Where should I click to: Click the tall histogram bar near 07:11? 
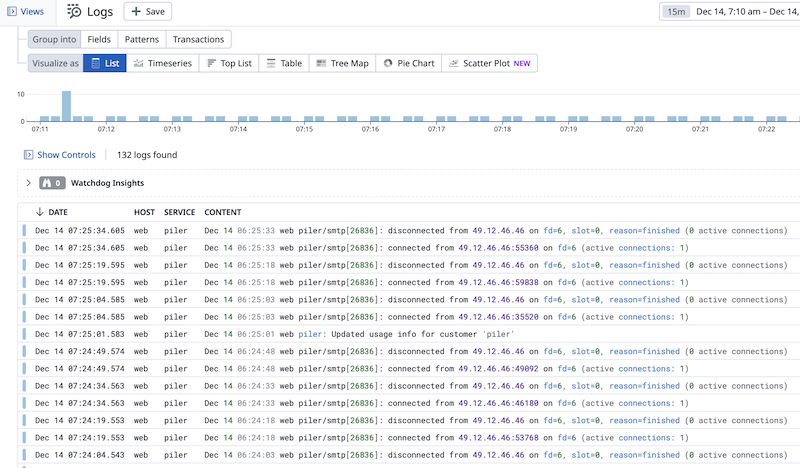66,106
